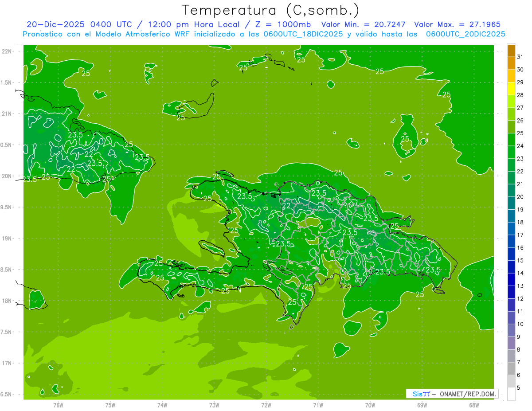Click the colorbar legend value "30"
The width and height of the screenshot is (532, 411).
pyautogui.click(x=520, y=70)
